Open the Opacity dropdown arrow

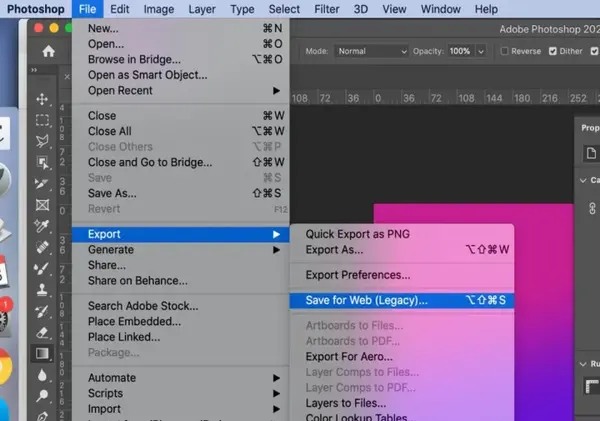(481, 51)
